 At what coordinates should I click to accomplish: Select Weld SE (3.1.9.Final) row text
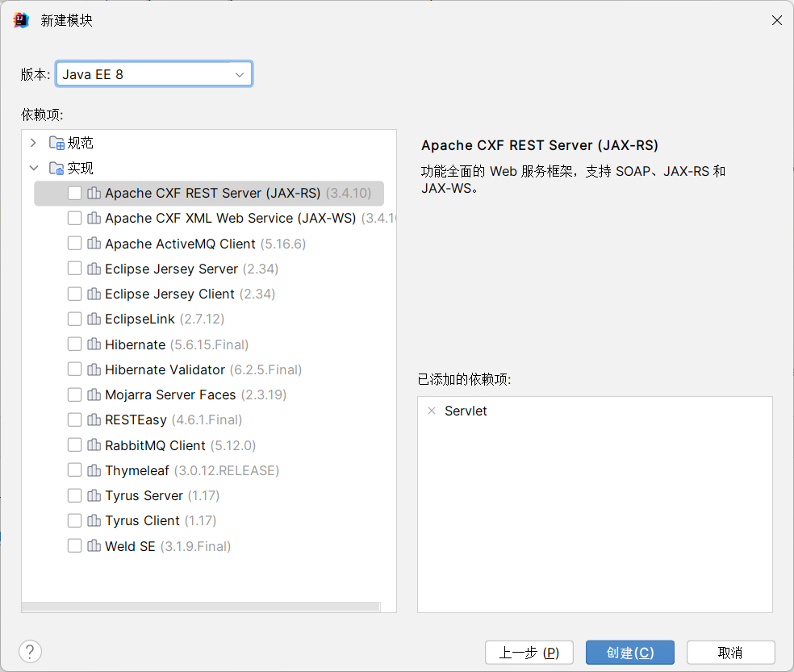[168, 546]
